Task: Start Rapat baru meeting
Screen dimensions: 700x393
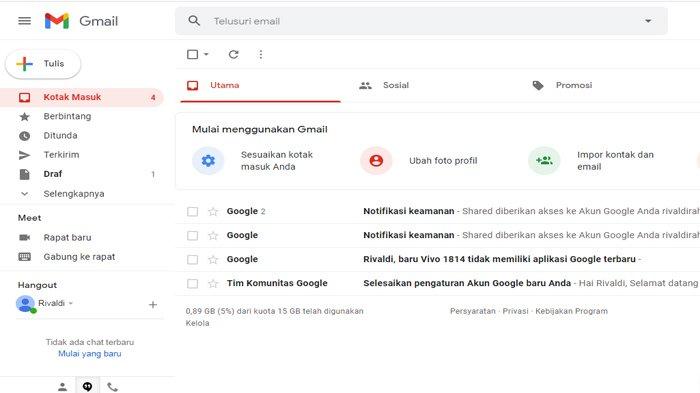Action: click(x=67, y=238)
